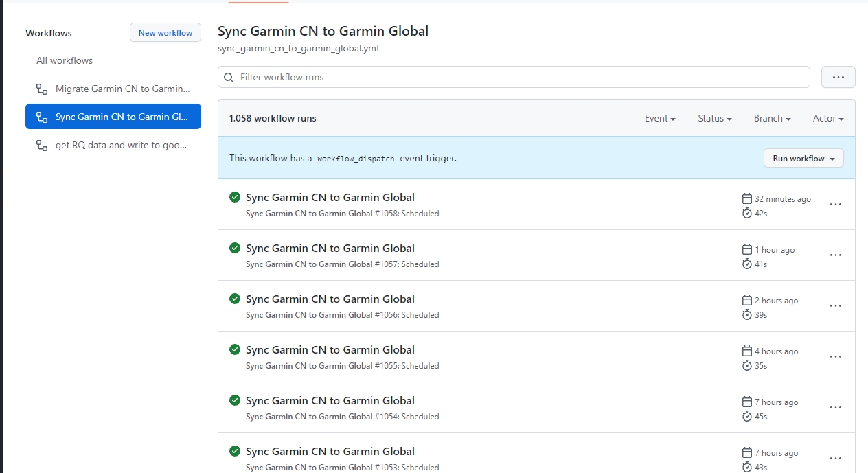
Task: Click the 32 minutes ago timestamp
Action: coord(783,199)
